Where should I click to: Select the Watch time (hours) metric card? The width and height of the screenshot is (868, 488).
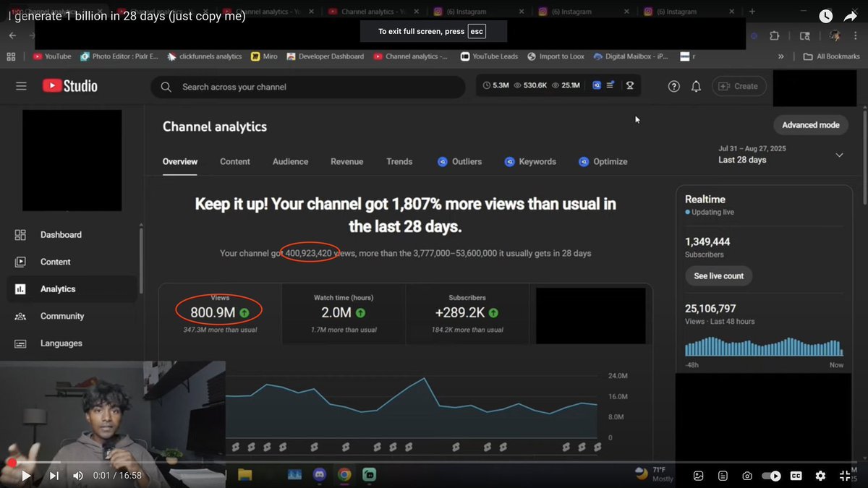[344, 314]
